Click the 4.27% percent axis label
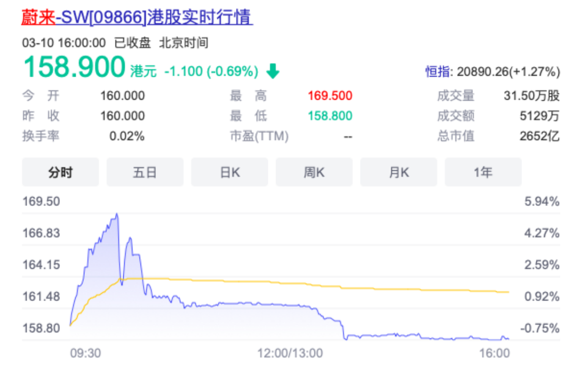This screenshot has height=368, width=588. 542,233
